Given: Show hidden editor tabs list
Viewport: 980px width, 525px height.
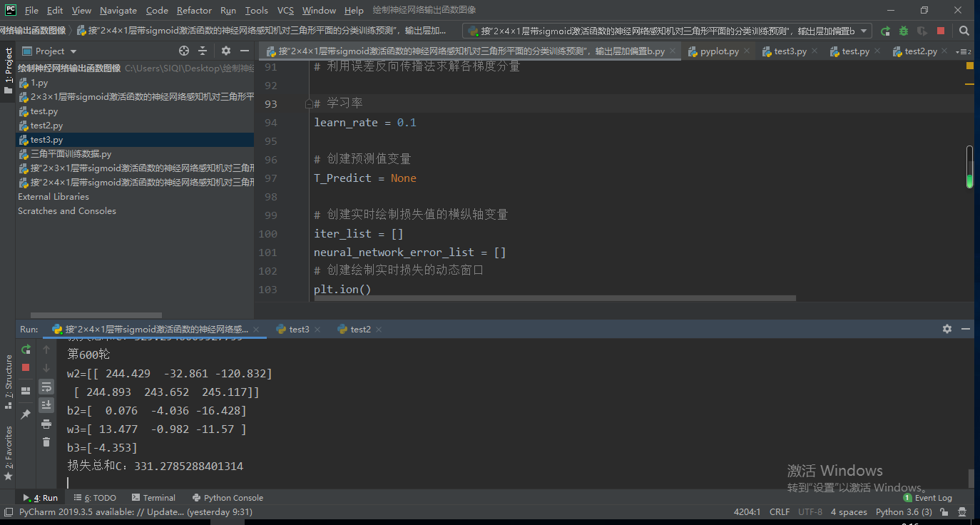Looking at the screenshot, I should pos(965,51).
